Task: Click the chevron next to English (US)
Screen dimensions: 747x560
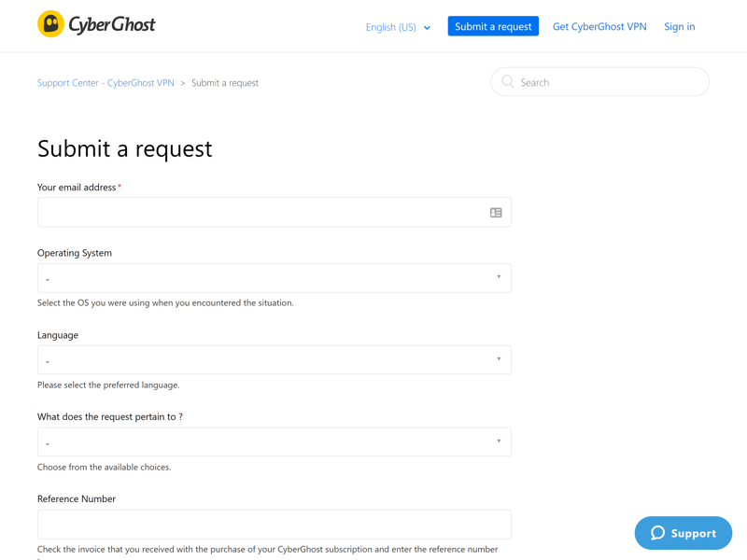Action: tap(428, 28)
